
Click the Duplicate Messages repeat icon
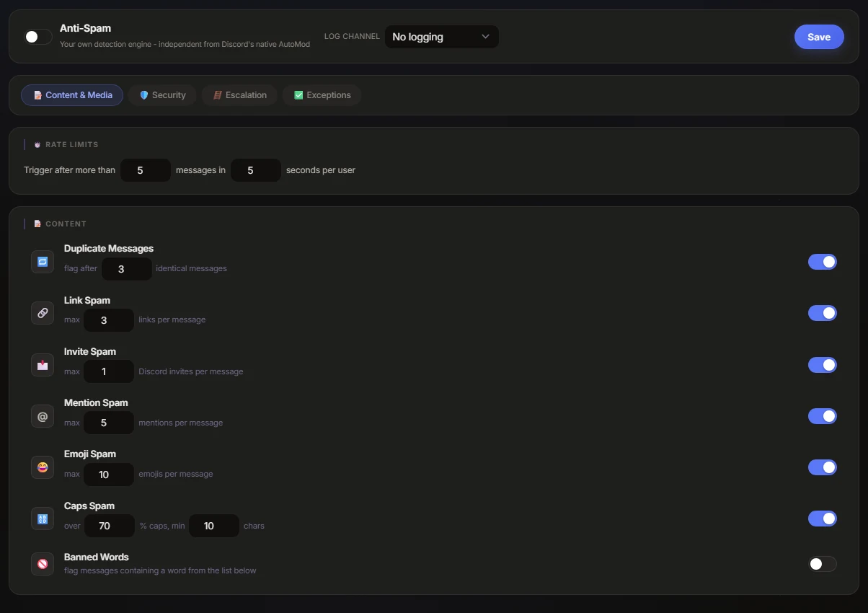(x=43, y=262)
